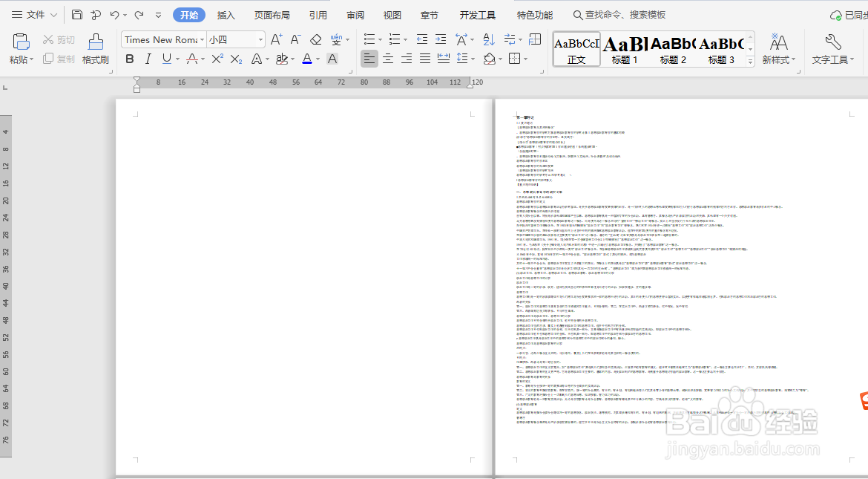The height and width of the screenshot is (479, 868).
Task: Apply subscript with the X₂ icon
Action: click(237, 59)
